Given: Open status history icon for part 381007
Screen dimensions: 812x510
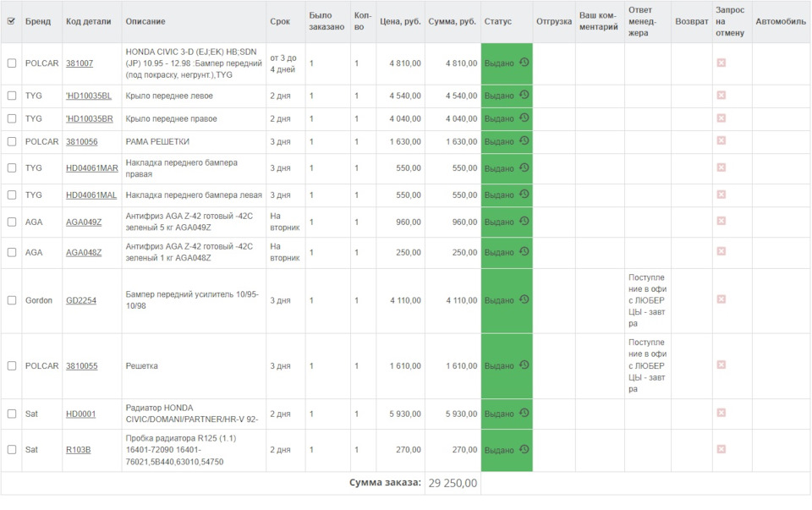Looking at the screenshot, I should [524, 63].
